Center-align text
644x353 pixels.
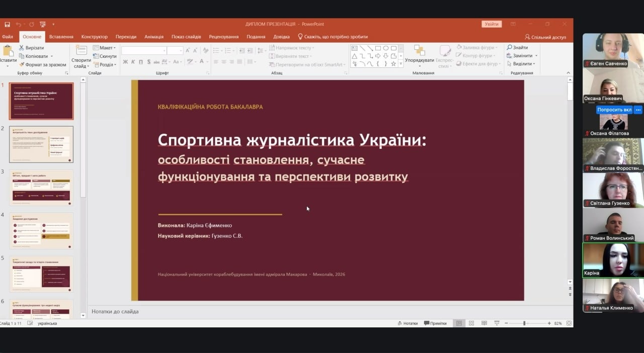pos(224,61)
